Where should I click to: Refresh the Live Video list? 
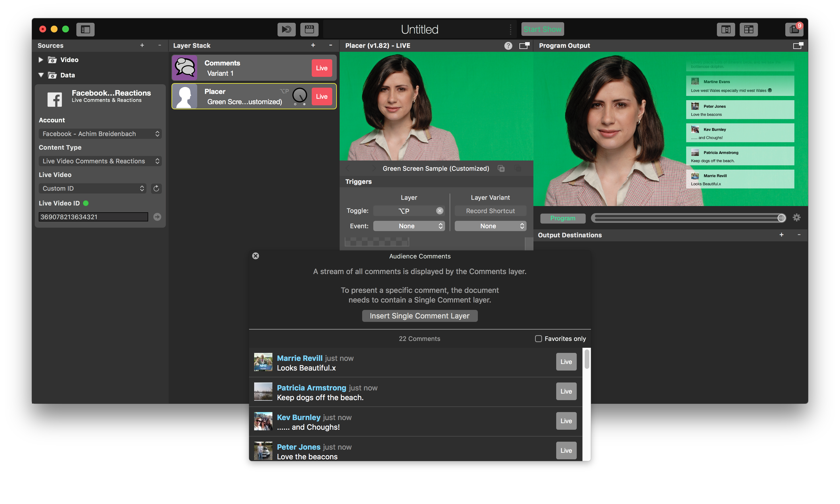point(156,188)
